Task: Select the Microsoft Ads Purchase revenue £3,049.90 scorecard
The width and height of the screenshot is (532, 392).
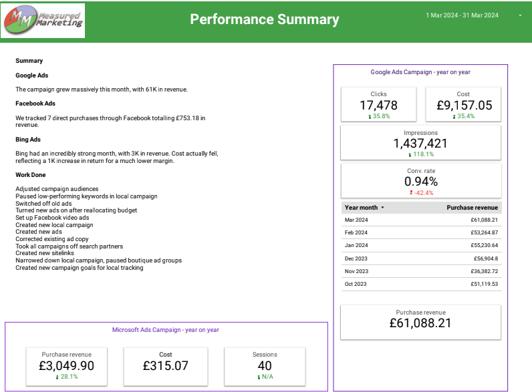Action: pos(67,367)
